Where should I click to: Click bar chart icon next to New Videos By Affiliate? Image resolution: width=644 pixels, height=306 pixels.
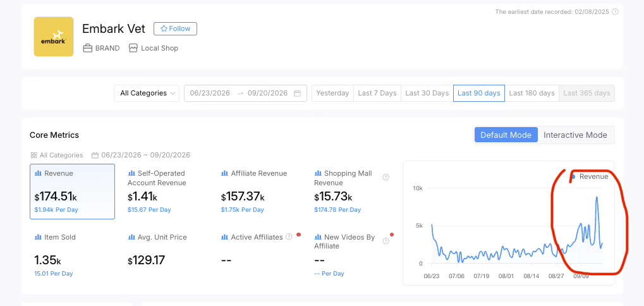click(318, 237)
